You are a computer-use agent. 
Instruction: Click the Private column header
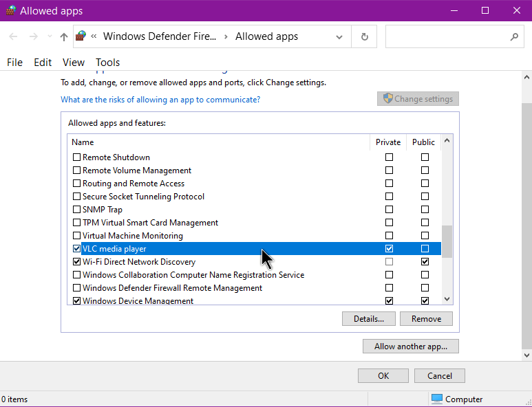[x=388, y=142]
